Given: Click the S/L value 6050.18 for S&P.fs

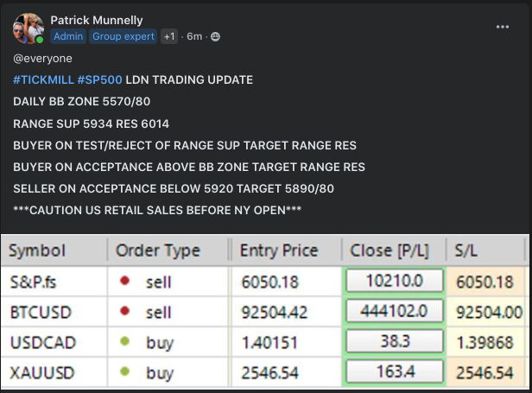Looking at the screenshot, I should [x=484, y=282].
